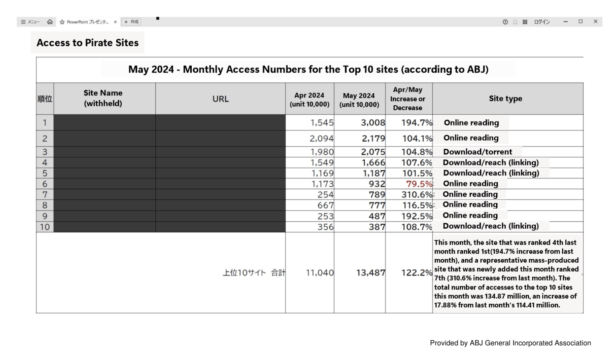Screen dimensions: 608x364
Task: Close the window with the X button
Action: [595, 22]
